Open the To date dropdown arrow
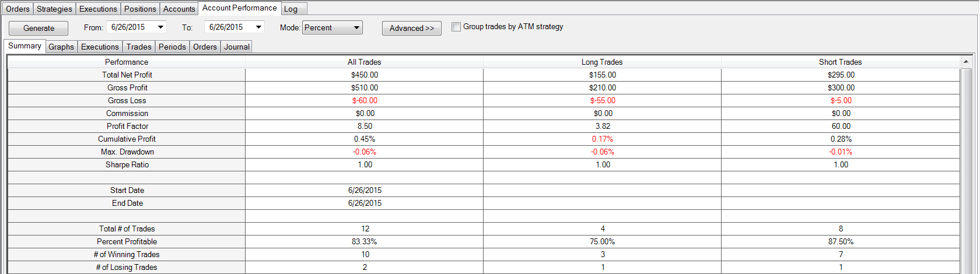 point(258,27)
